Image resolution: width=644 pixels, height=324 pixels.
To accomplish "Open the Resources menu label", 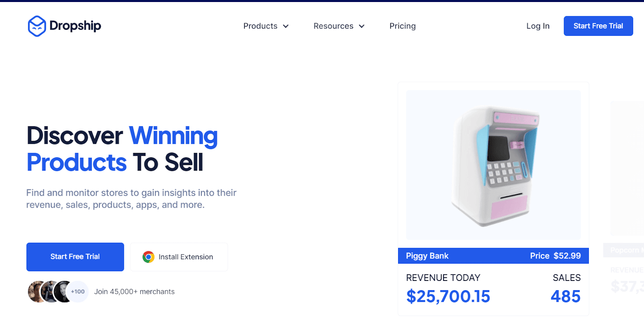I will click(x=333, y=26).
